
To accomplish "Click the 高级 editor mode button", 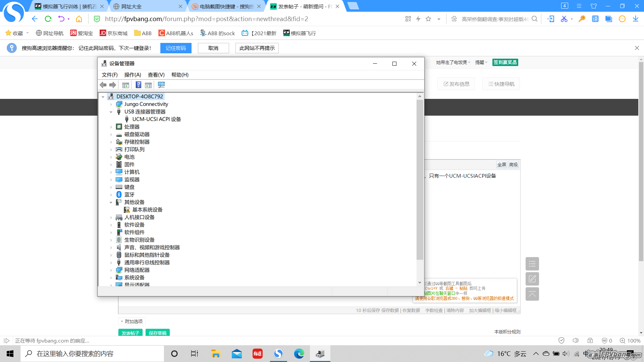I will [513, 165].
